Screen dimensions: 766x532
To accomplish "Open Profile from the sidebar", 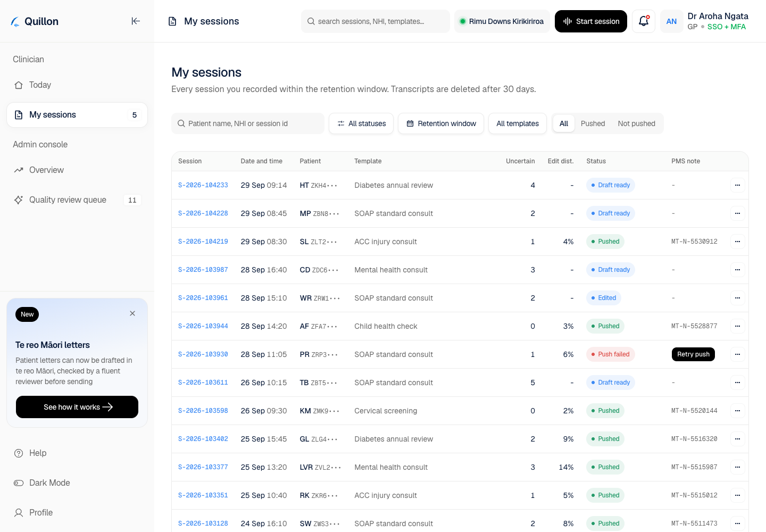I will pos(77,513).
